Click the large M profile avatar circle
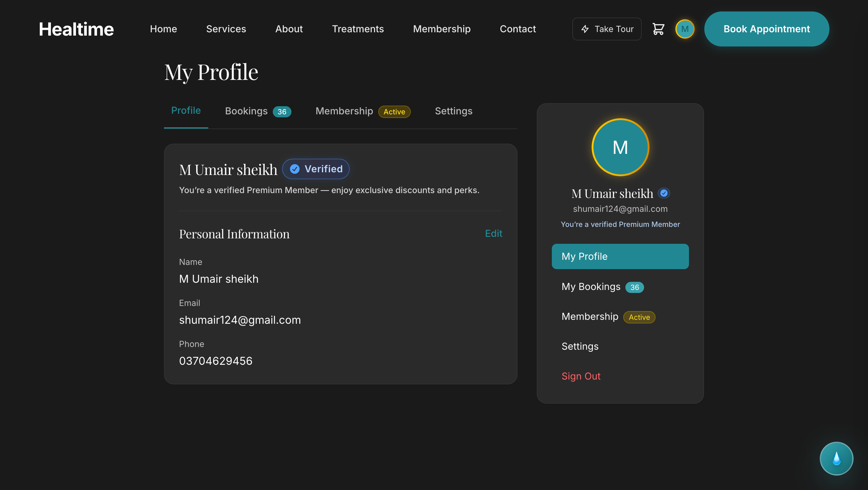868x490 pixels. [620, 147]
